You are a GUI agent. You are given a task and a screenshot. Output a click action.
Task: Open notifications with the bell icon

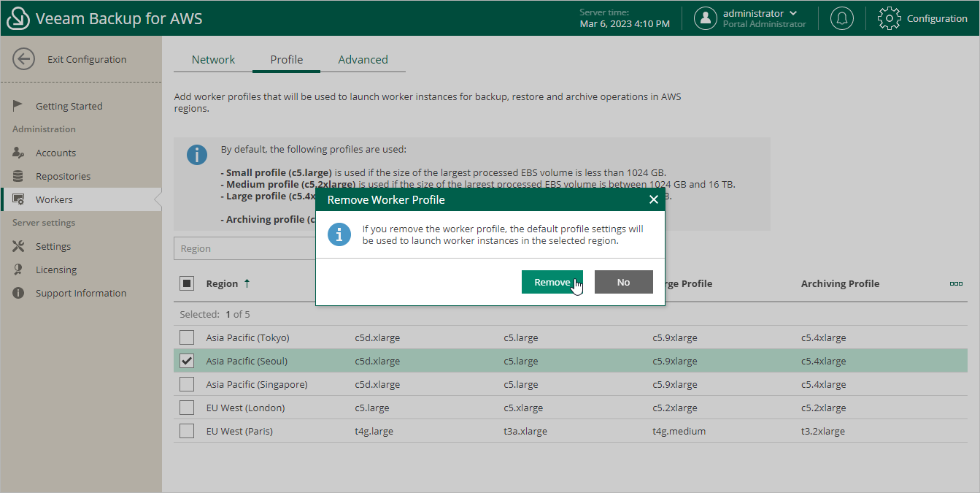tap(842, 18)
